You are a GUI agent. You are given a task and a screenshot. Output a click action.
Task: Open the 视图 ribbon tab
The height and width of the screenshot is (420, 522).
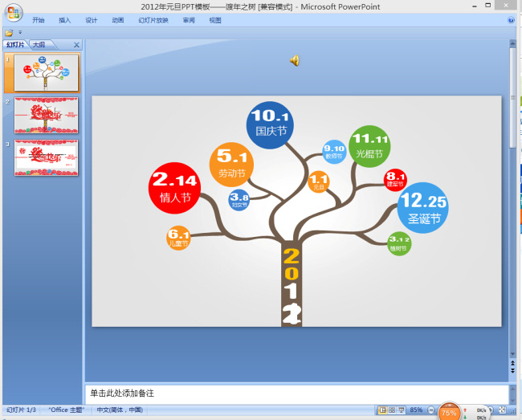(215, 20)
